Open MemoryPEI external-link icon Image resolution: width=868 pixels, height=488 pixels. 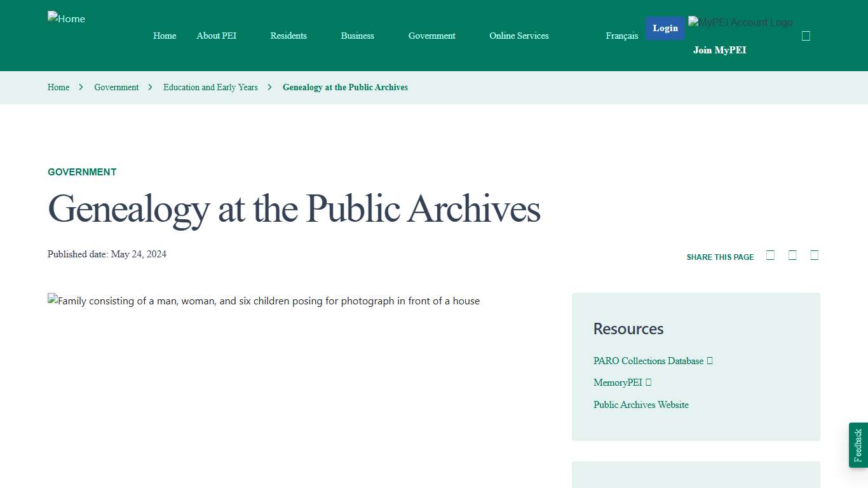pos(648,382)
